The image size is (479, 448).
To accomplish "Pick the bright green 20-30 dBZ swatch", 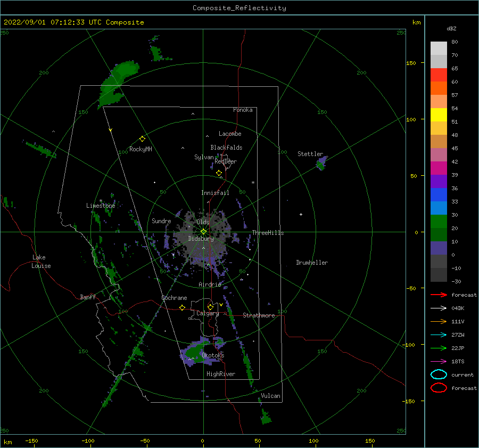I will point(439,222).
